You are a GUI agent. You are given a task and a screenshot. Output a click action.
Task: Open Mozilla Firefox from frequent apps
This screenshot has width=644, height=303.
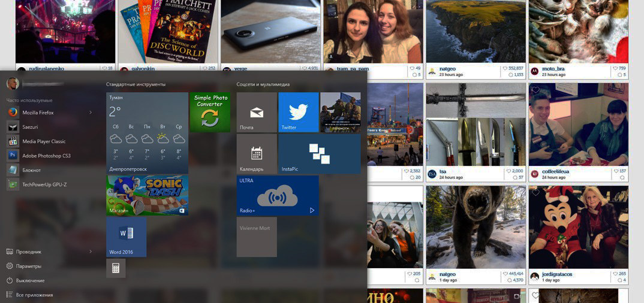pyautogui.click(x=49, y=113)
